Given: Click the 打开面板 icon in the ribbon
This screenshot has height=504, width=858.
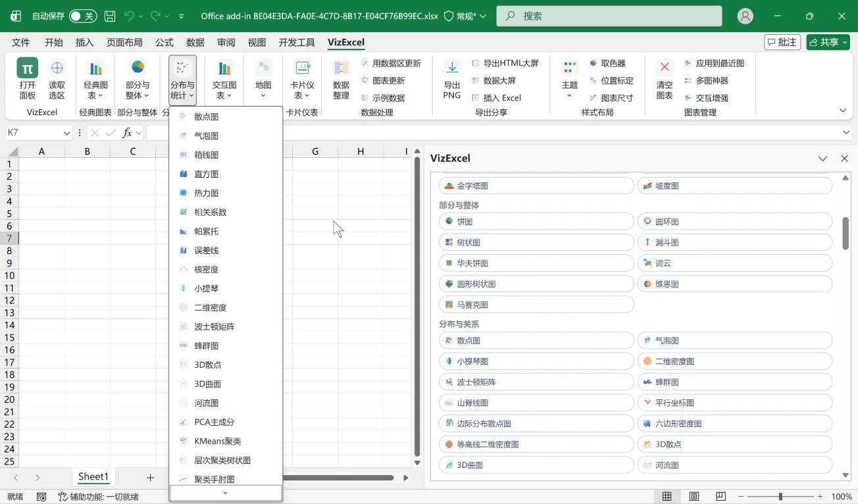Looking at the screenshot, I should click(27, 68).
